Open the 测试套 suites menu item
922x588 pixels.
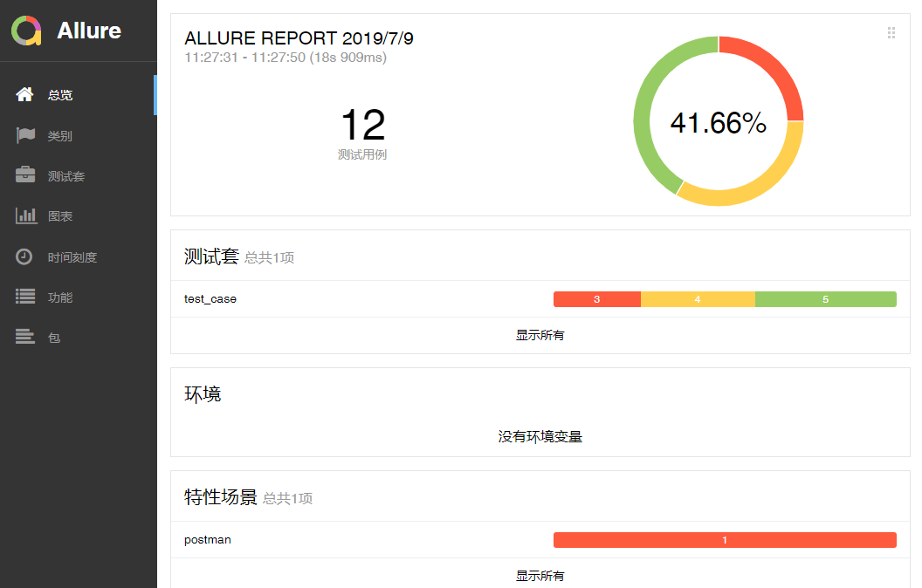click(79, 175)
